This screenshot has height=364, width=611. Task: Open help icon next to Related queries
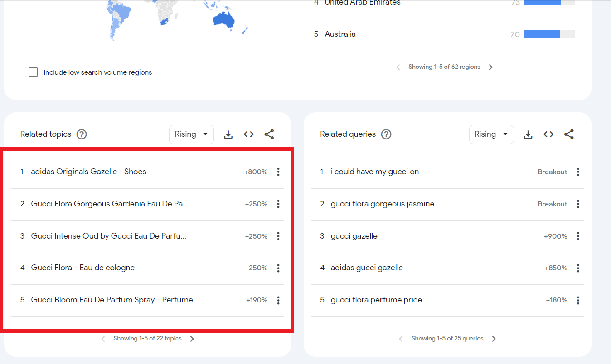[x=386, y=134]
